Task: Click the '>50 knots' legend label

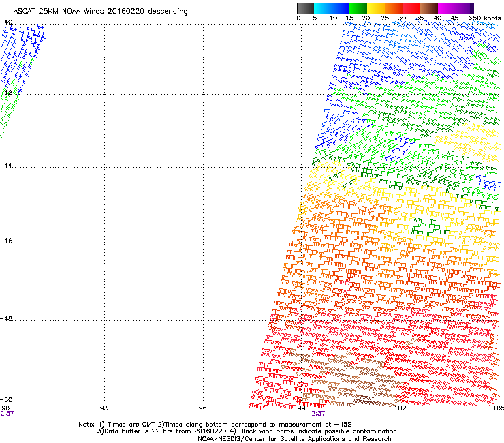Action: (x=484, y=18)
